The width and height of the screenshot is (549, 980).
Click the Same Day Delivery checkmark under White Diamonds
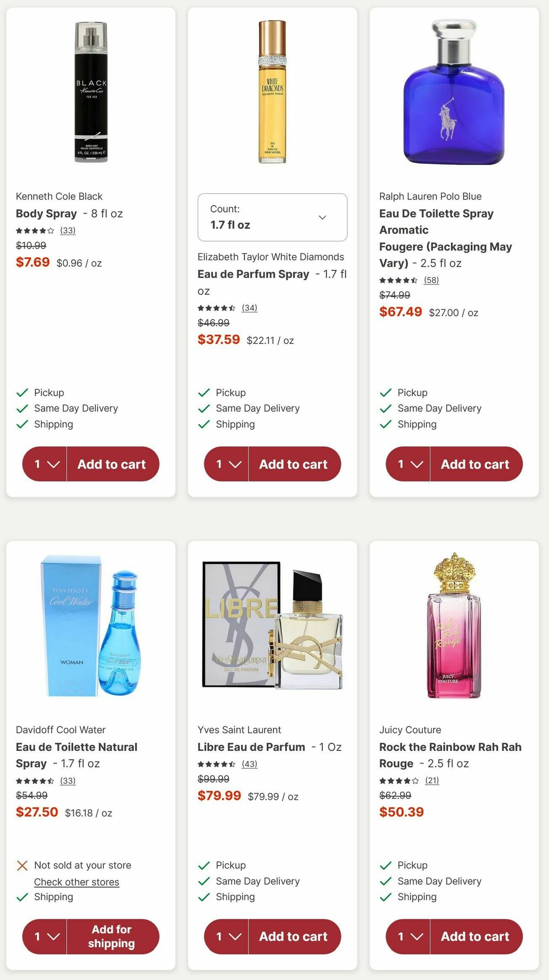pyautogui.click(x=203, y=408)
